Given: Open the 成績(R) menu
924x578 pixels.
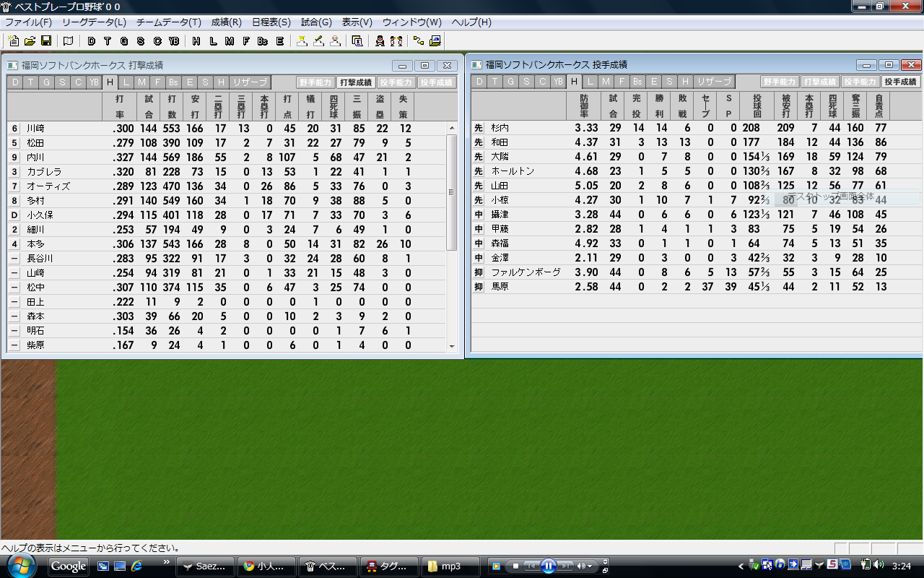Looking at the screenshot, I should point(227,22).
